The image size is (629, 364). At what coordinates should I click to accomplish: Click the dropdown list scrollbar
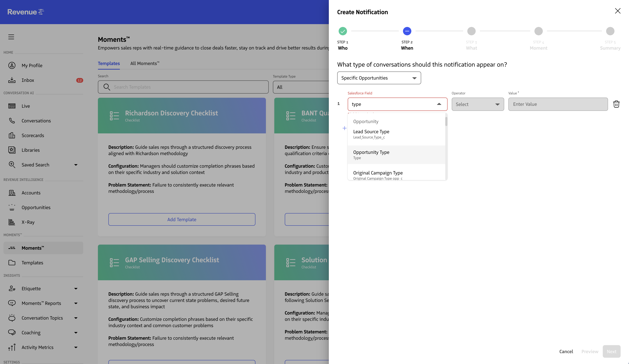446,122
